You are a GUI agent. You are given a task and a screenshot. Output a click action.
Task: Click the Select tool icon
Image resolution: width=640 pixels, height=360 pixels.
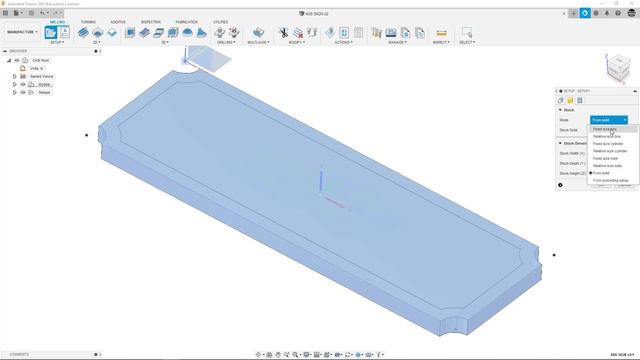coord(467,32)
